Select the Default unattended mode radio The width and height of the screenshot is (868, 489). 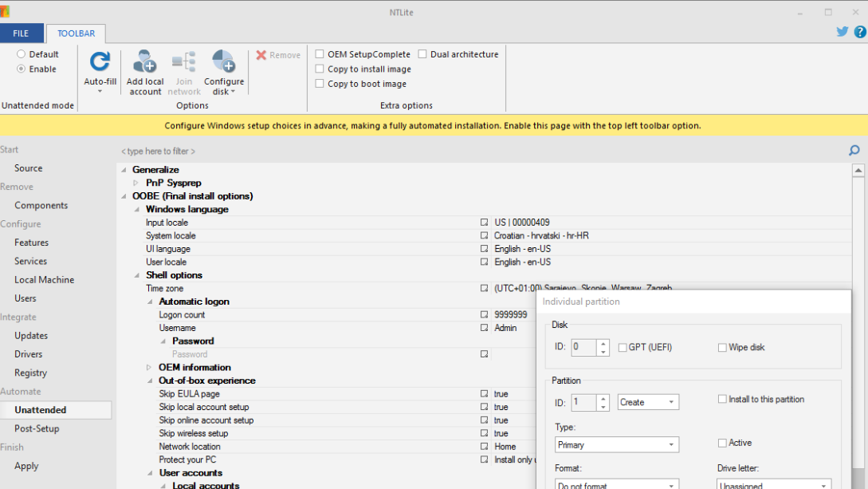(x=21, y=53)
